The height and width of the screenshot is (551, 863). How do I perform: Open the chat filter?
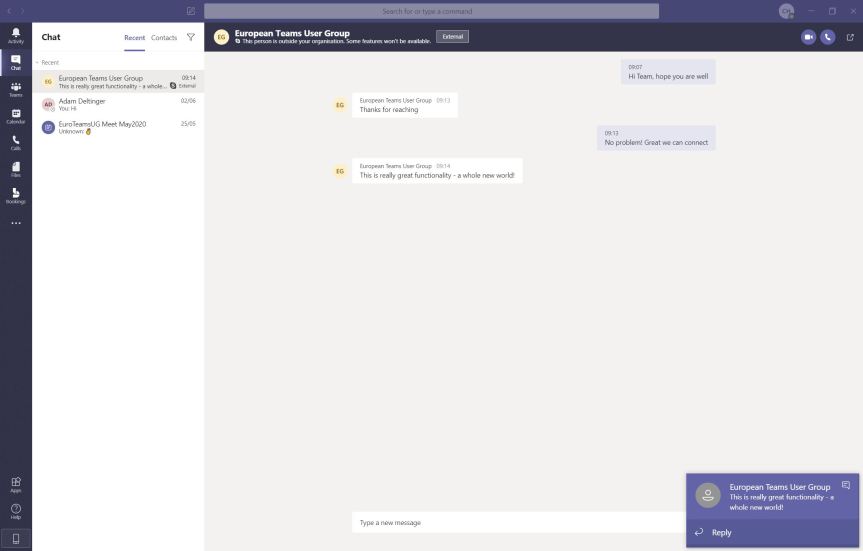(190, 37)
